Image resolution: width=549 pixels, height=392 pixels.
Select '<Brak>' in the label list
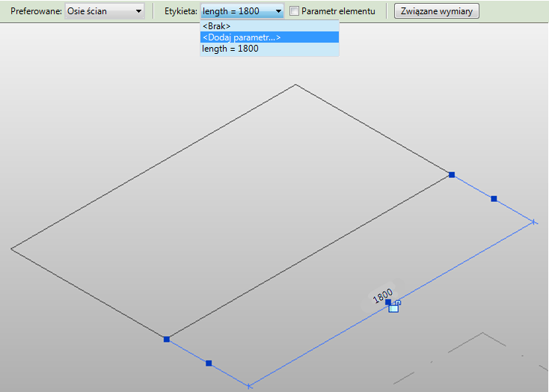(269, 26)
